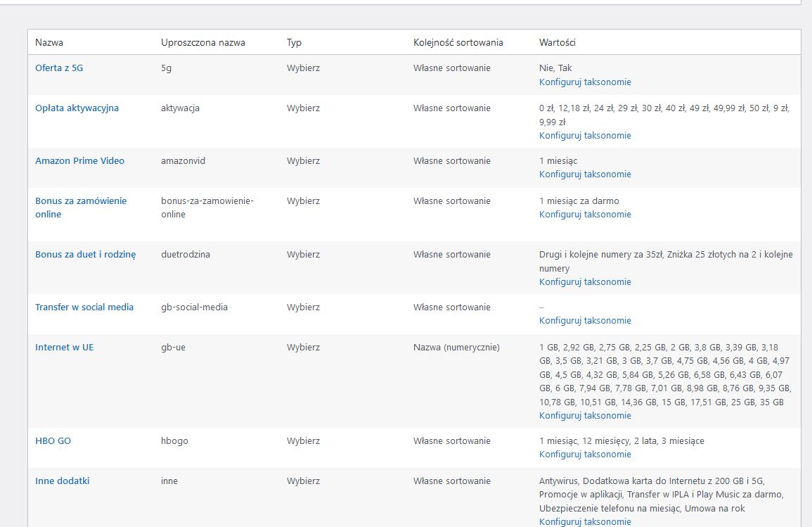Open Transfer w social media attribute
The image size is (812, 527).
coord(84,307)
